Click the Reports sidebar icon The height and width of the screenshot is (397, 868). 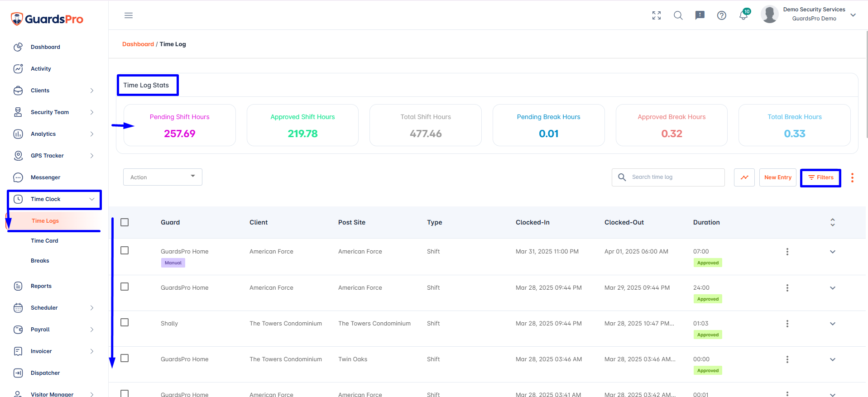pyautogui.click(x=18, y=286)
